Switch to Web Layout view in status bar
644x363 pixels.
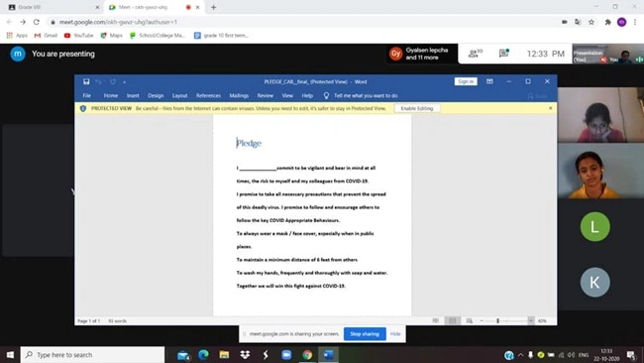tap(469, 320)
